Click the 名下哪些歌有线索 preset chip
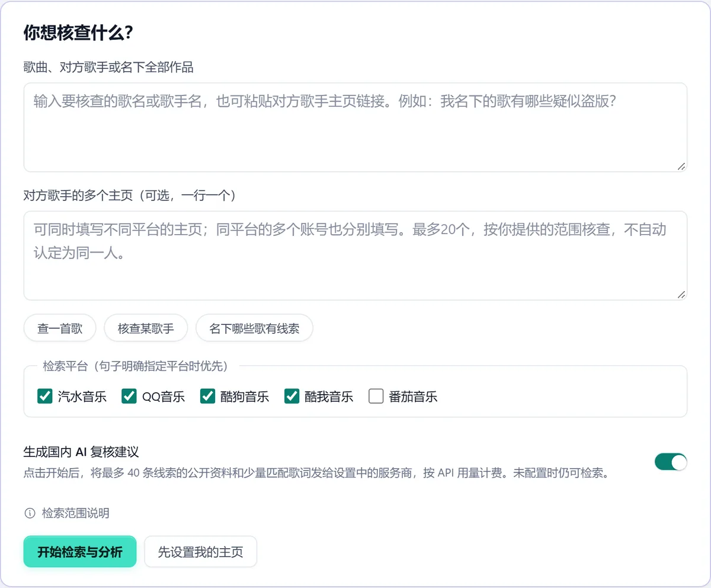711x588 pixels. click(x=254, y=328)
